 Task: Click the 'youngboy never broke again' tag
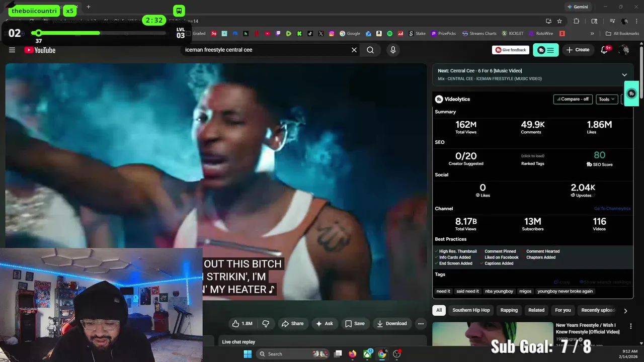565,291
